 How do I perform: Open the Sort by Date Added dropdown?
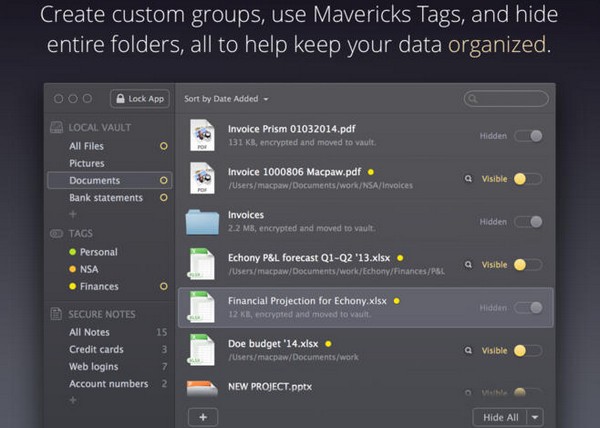click(228, 99)
